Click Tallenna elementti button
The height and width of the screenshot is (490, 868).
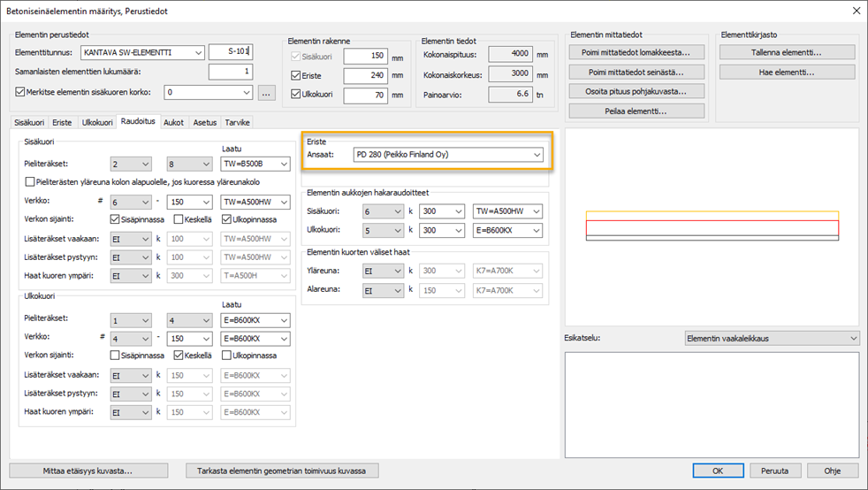coord(787,52)
